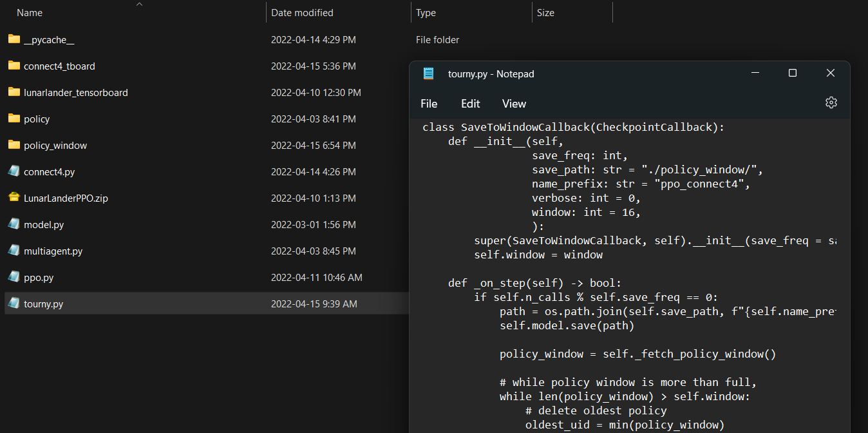Click date 2022-04-03 8:45 PM

point(313,251)
